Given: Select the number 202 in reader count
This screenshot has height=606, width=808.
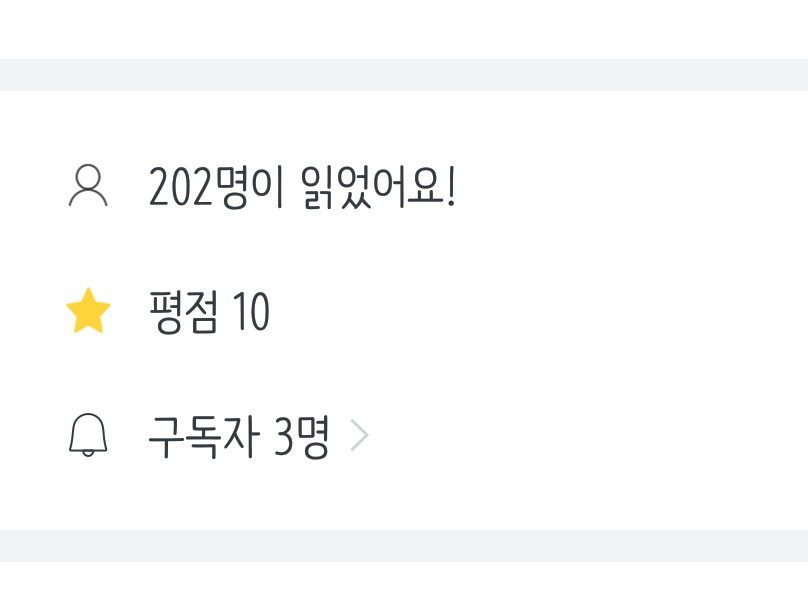Looking at the screenshot, I should (182, 187).
